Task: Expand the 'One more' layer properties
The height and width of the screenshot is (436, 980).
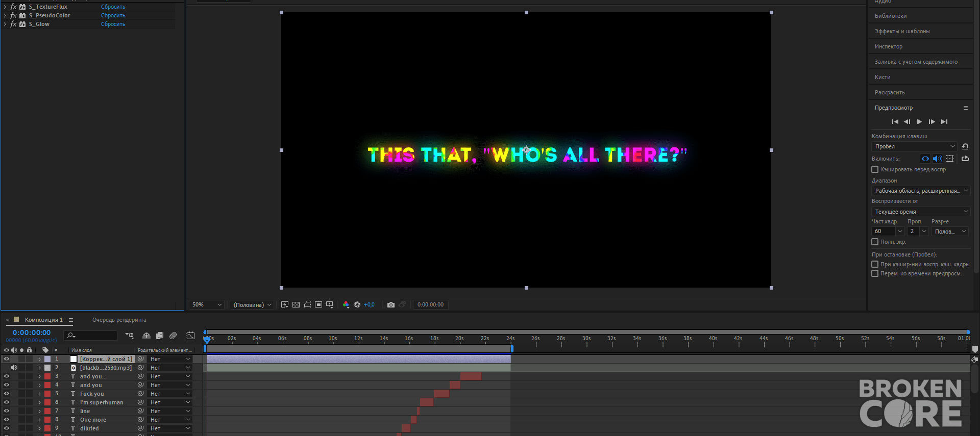Action: [x=39, y=420]
